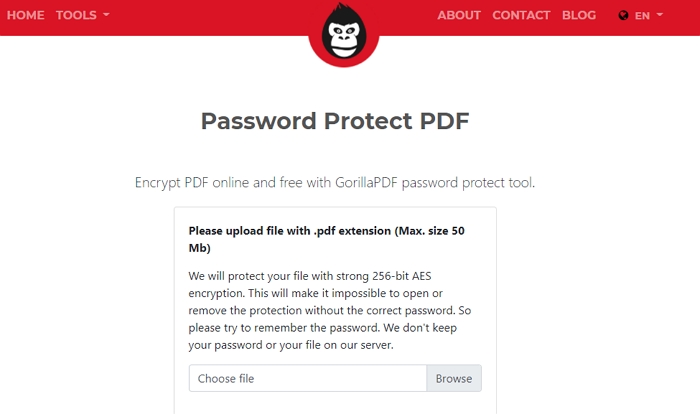700x414 pixels.
Task: Open the TOOLS menu
Action: pos(76,15)
